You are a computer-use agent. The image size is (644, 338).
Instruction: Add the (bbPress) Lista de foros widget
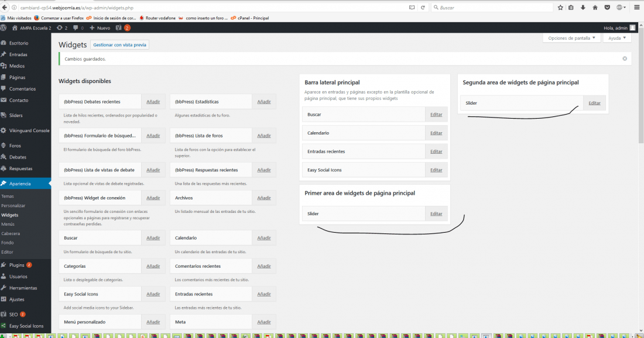click(x=264, y=136)
